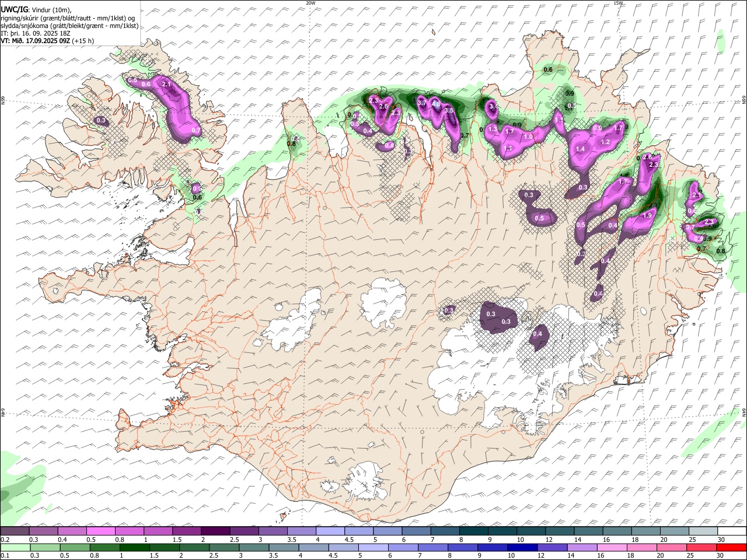Click the bright red 30 mm legend swatch
The image size is (747, 560).
(731, 547)
